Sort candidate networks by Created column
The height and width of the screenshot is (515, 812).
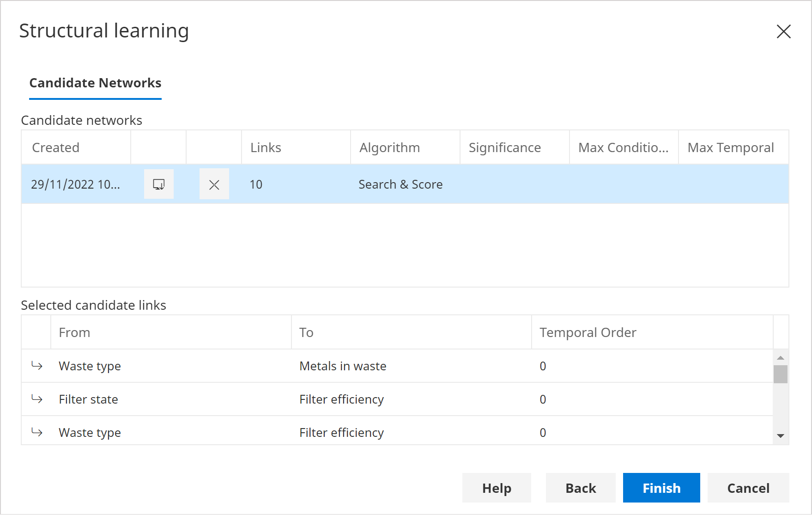55,147
